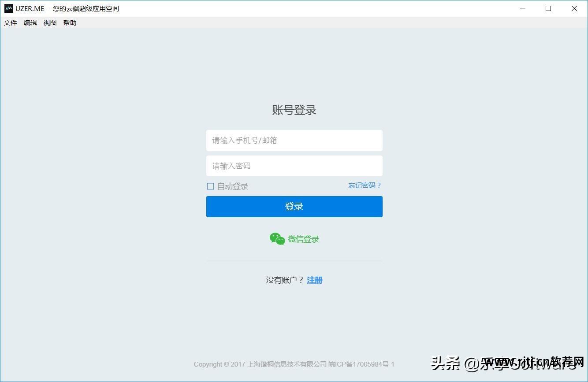Click the 没有账户？ text
Image resolution: width=588 pixels, height=382 pixels.
(285, 280)
